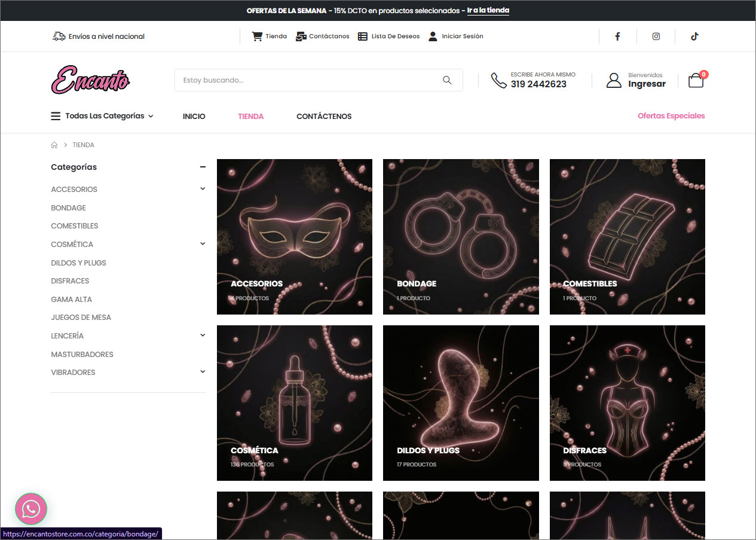Open the Facebook social icon
This screenshot has width=756, height=540.
click(x=617, y=36)
